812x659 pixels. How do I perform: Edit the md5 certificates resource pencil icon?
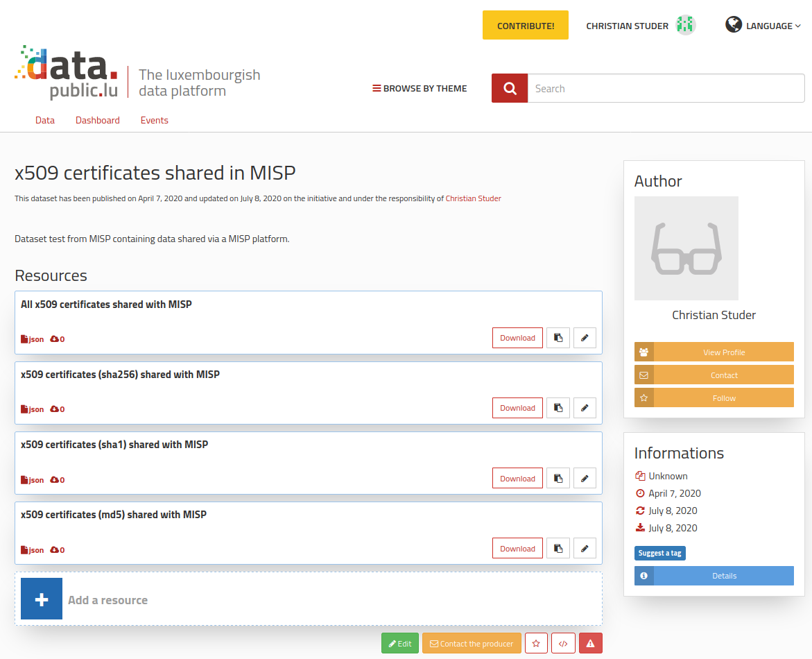point(585,549)
